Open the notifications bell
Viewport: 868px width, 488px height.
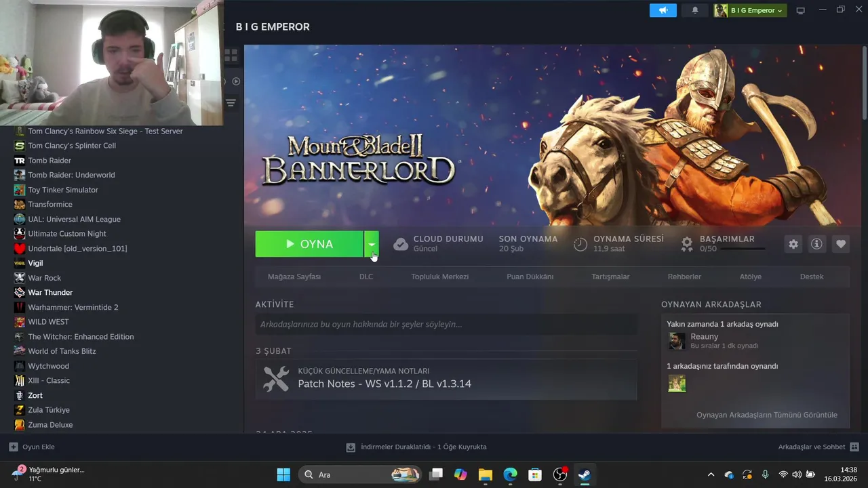point(695,10)
